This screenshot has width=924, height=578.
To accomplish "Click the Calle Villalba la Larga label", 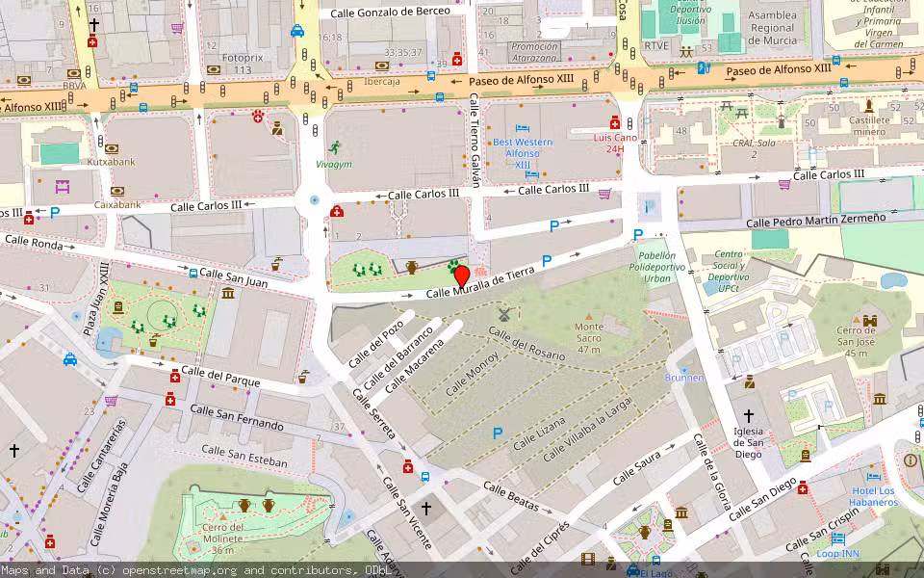I will click(x=587, y=430).
